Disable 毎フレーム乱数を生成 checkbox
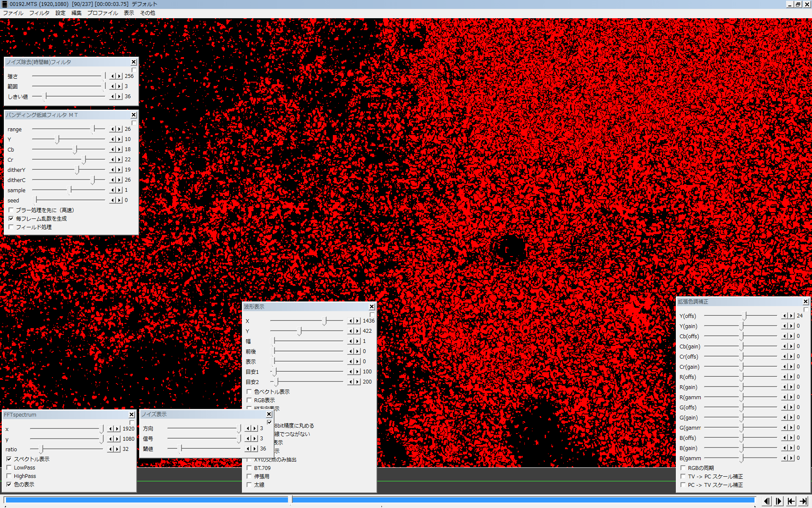This screenshot has height=508, width=812. click(11, 219)
